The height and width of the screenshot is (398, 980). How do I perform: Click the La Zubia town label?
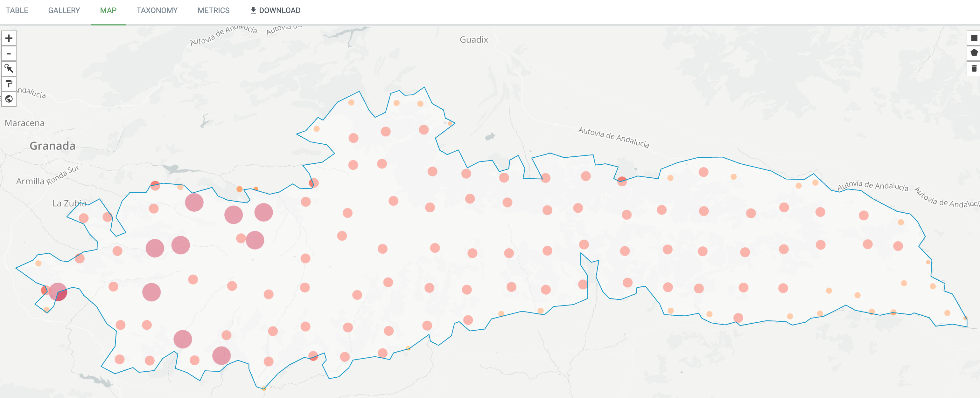(x=69, y=203)
